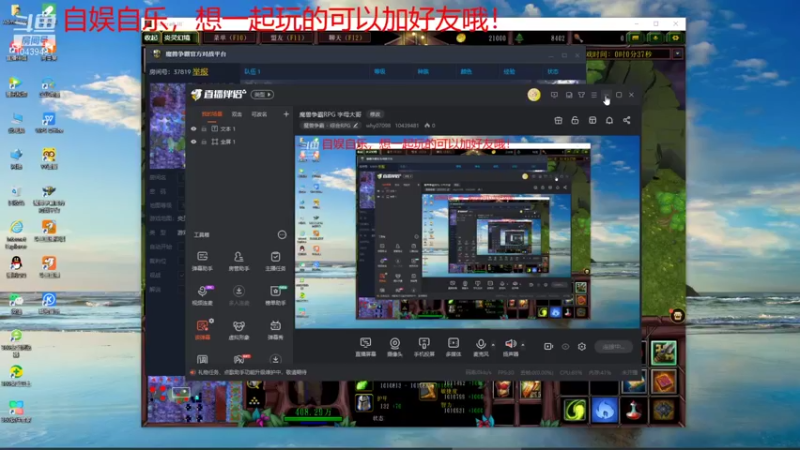Select the 全屏 1 source row

pos(238,142)
